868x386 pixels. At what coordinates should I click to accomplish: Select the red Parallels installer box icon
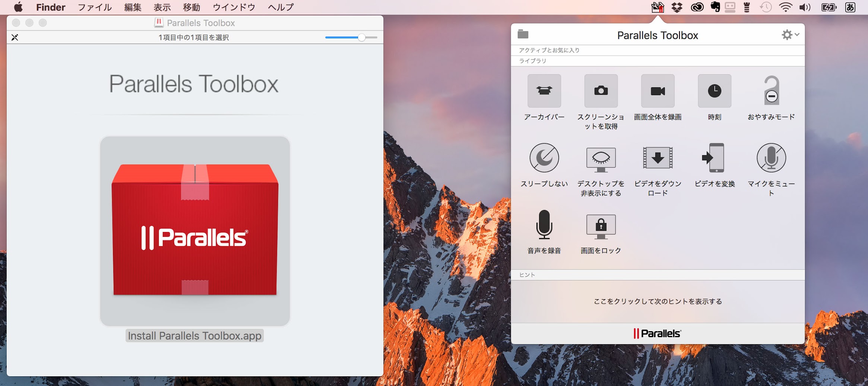pos(195,231)
